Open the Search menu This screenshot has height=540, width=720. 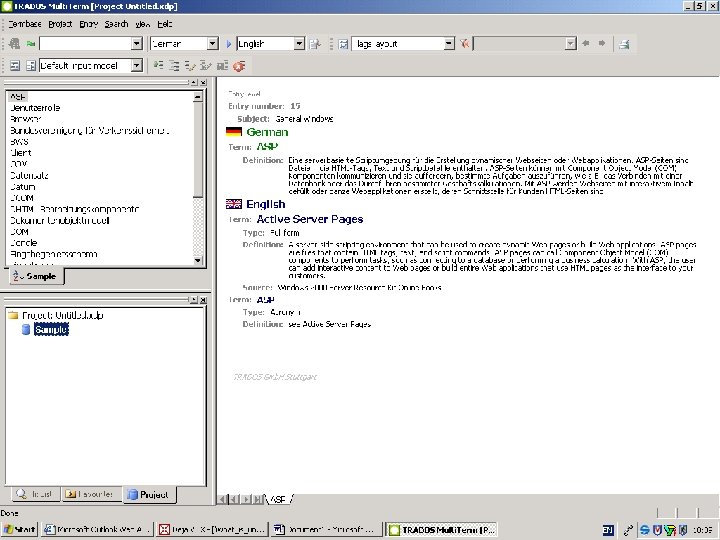116,24
